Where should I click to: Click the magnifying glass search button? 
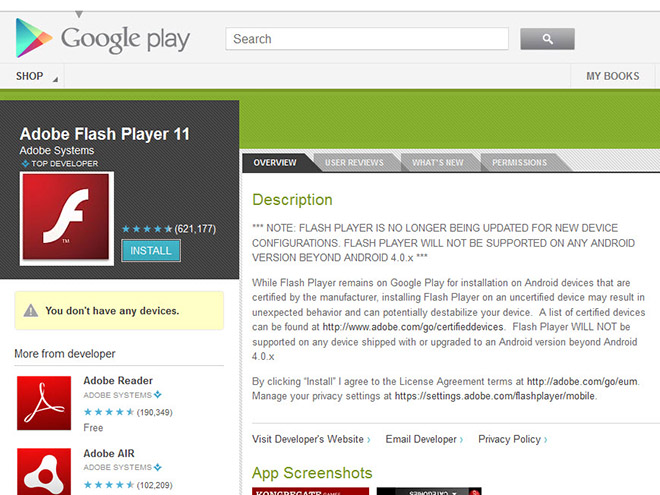pyautogui.click(x=547, y=39)
